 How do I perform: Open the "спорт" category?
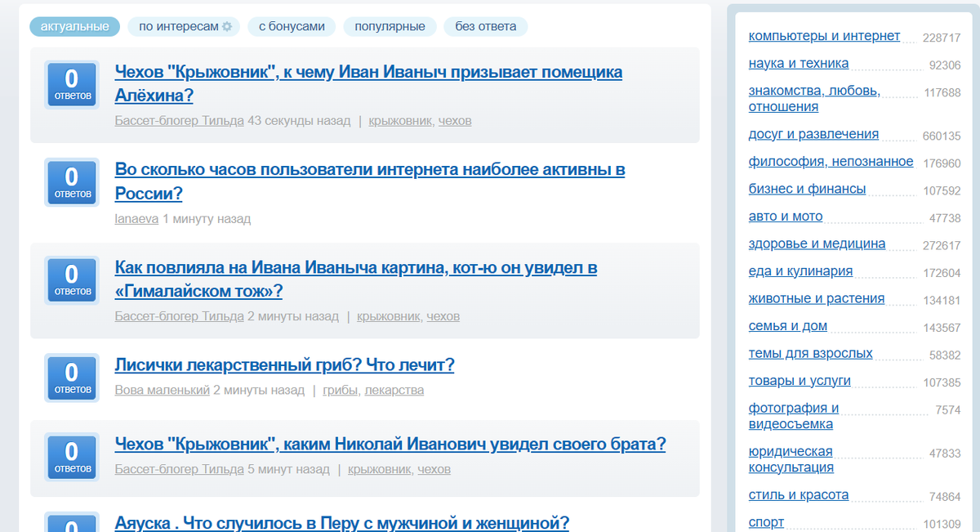pyautogui.click(x=766, y=521)
